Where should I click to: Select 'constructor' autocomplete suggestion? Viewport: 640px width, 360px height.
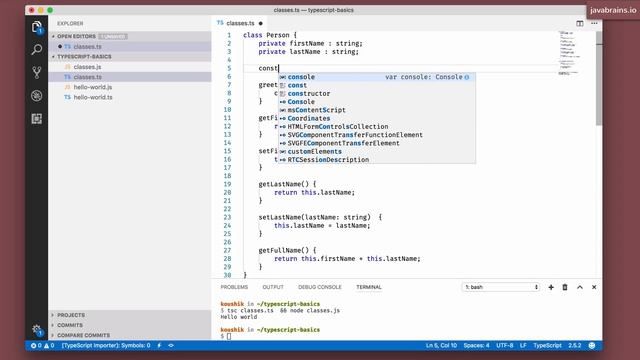(x=377, y=93)
